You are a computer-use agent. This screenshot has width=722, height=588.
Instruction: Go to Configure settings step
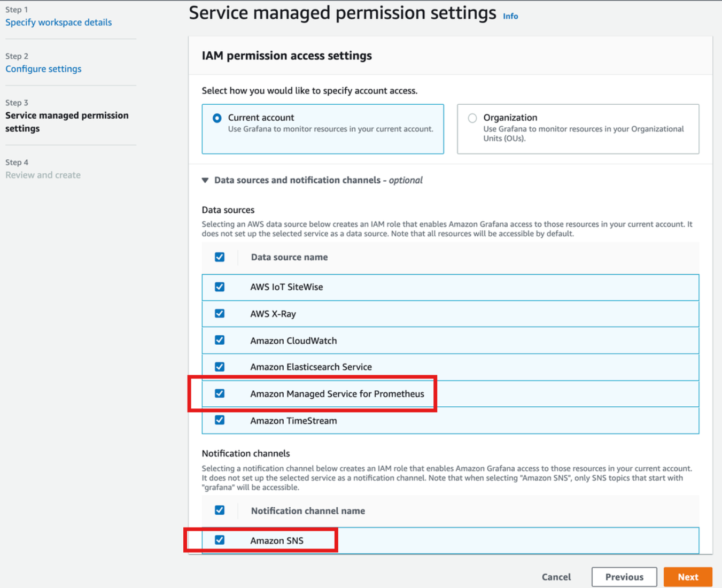(x=43, y=69)
